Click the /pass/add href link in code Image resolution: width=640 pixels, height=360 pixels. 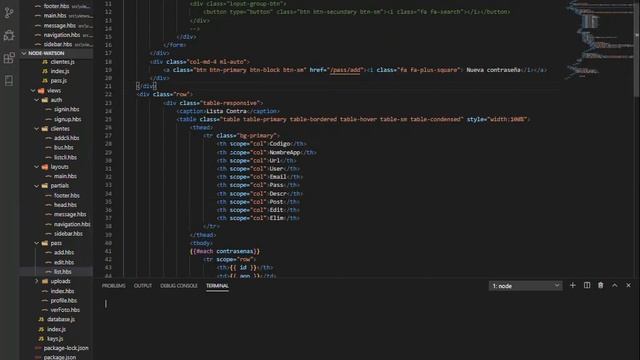[345, 70]
